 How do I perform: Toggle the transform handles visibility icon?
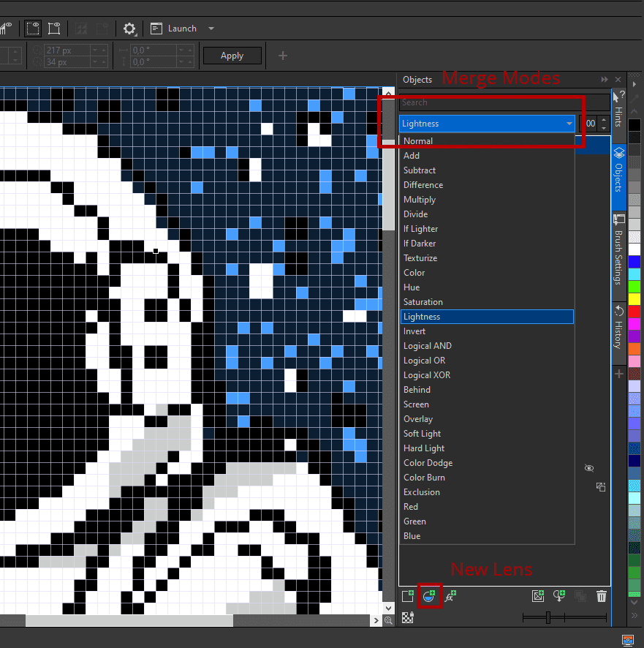coord(54,28)
